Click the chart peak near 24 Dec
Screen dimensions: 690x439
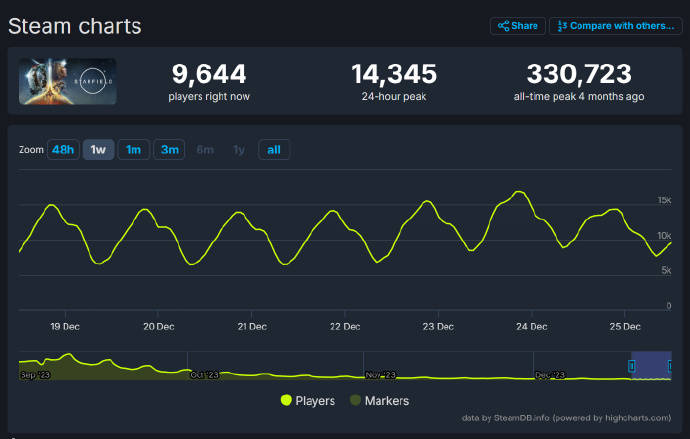click(x=518, y=192)
